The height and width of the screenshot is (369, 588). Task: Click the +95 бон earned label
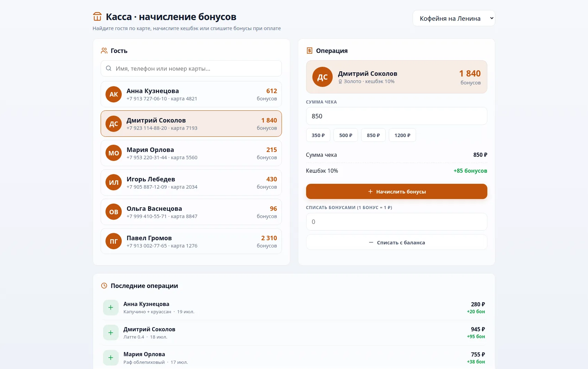(476, 336)
